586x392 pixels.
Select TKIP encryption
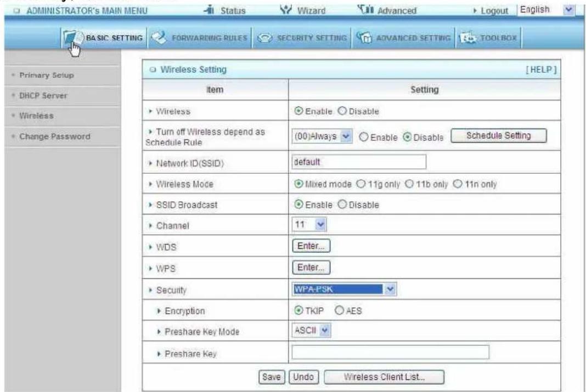(298, 310)
